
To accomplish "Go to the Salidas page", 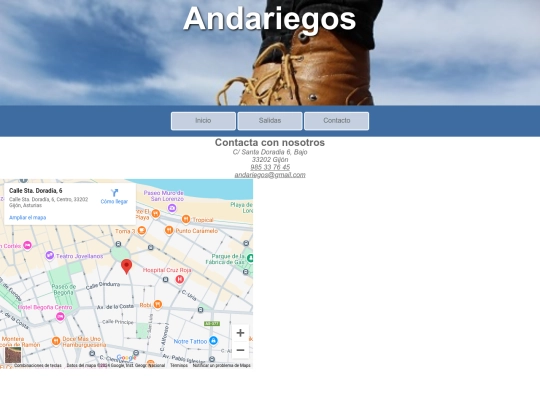I will 270,121.
